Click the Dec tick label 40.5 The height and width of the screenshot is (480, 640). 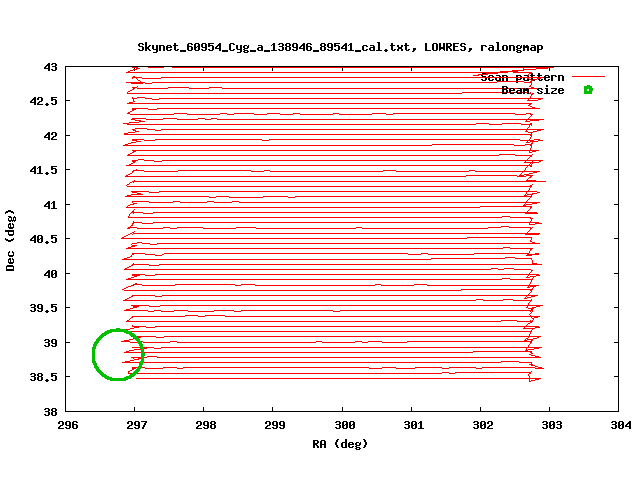(x=44, y=239)
